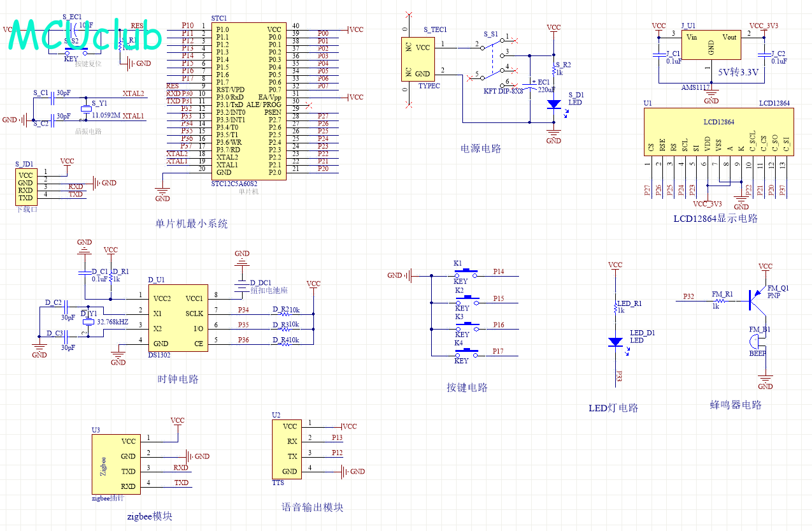This screenshot has width=812, height=531.
Task: Click the MCUclub watermark logo
Action: click(85, 35)
